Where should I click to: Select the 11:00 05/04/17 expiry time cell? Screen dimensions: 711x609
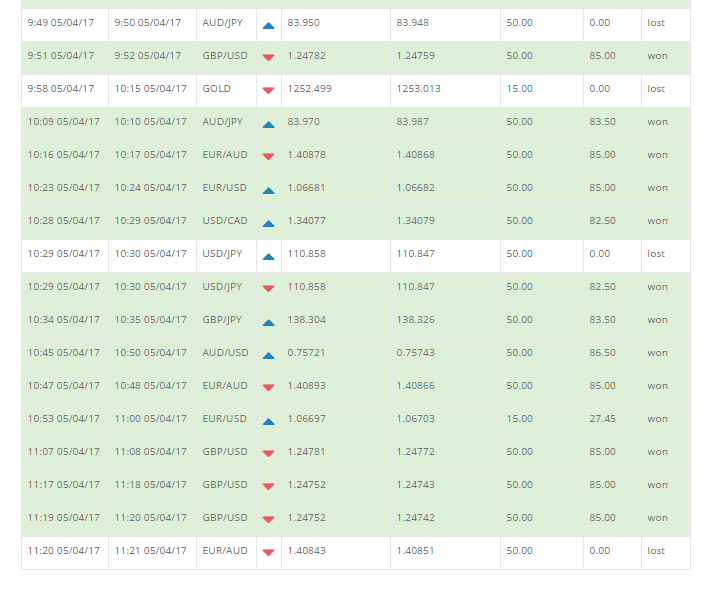(x=151, y=419)
